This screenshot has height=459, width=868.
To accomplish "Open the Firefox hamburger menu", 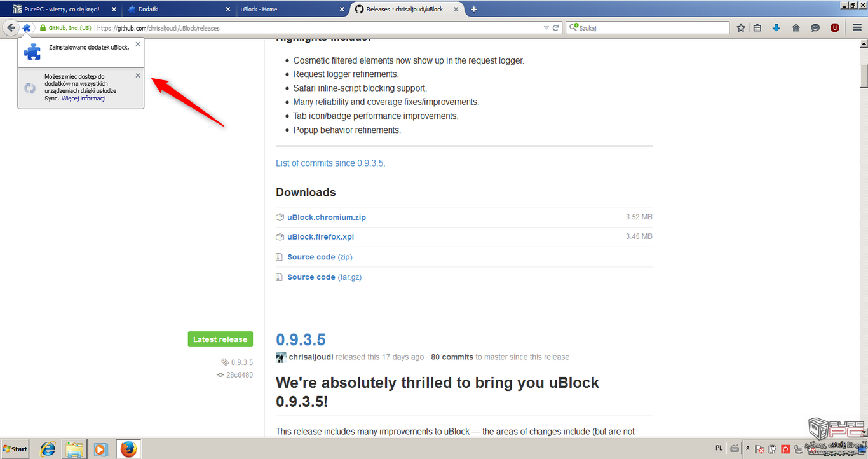I will [856, 28].
